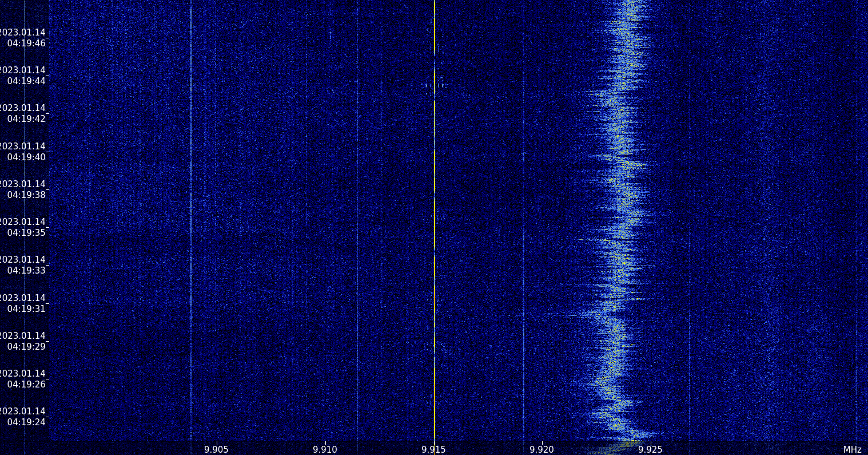Select the 04:19:26 time marker
868x455 pixels.
tap(26, 384)
